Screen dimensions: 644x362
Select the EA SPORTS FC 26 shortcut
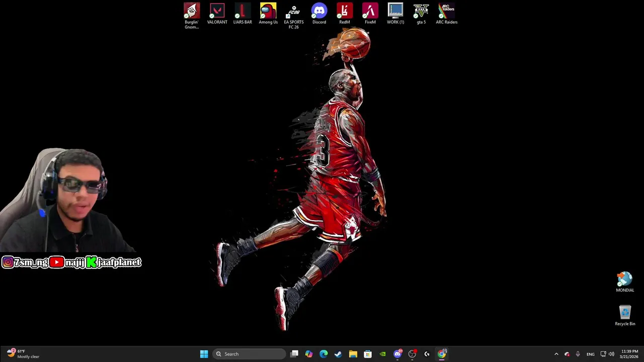[x=293, y=16]
